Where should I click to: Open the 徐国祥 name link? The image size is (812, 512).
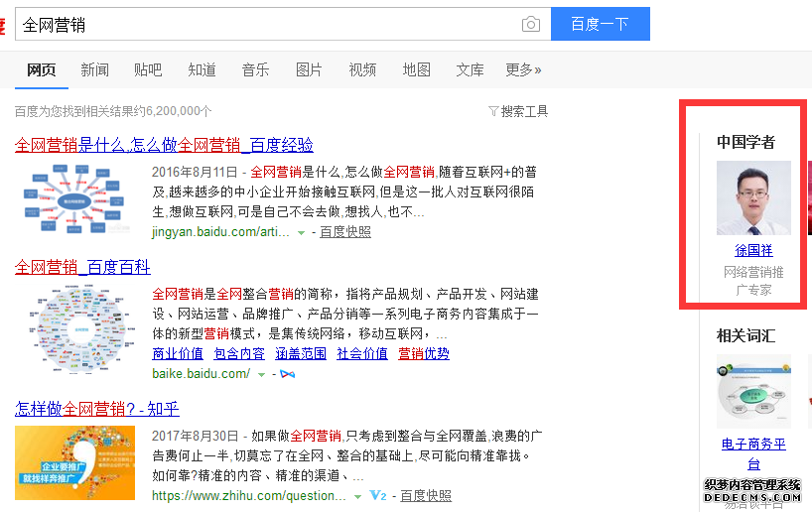753,251
